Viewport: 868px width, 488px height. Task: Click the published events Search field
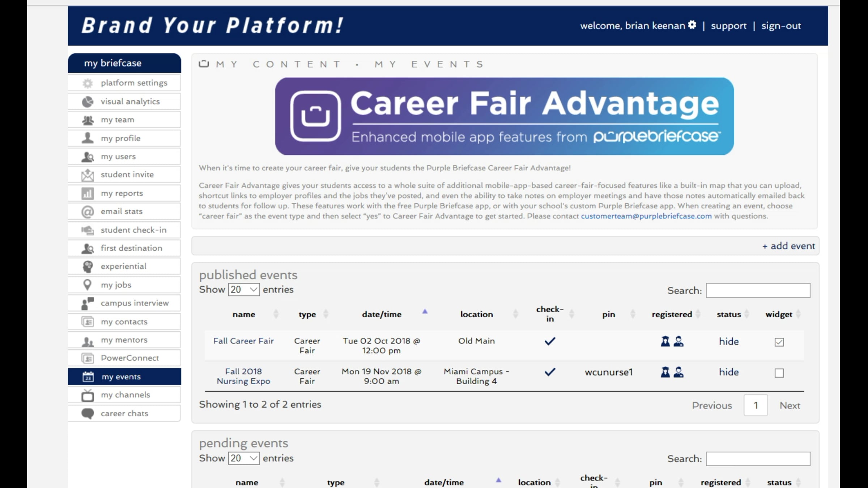pyautogui.click(x=758, y=290)
